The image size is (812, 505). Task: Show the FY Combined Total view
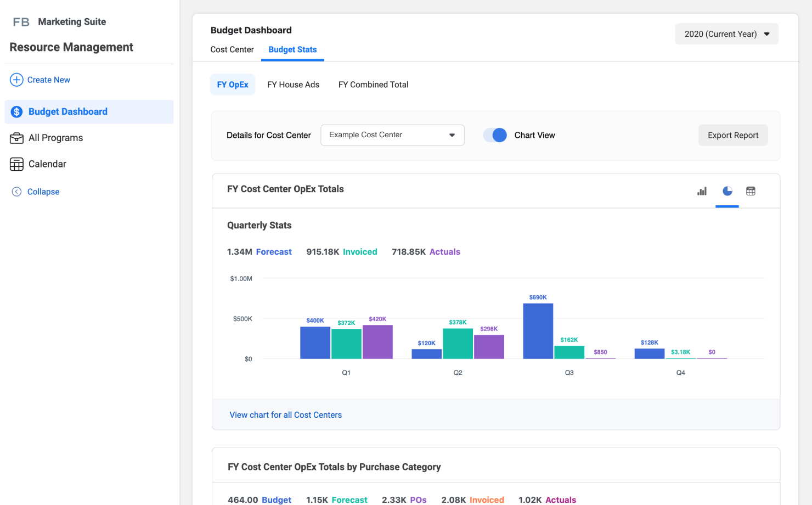pyautogui.click(x=373, y=85)
